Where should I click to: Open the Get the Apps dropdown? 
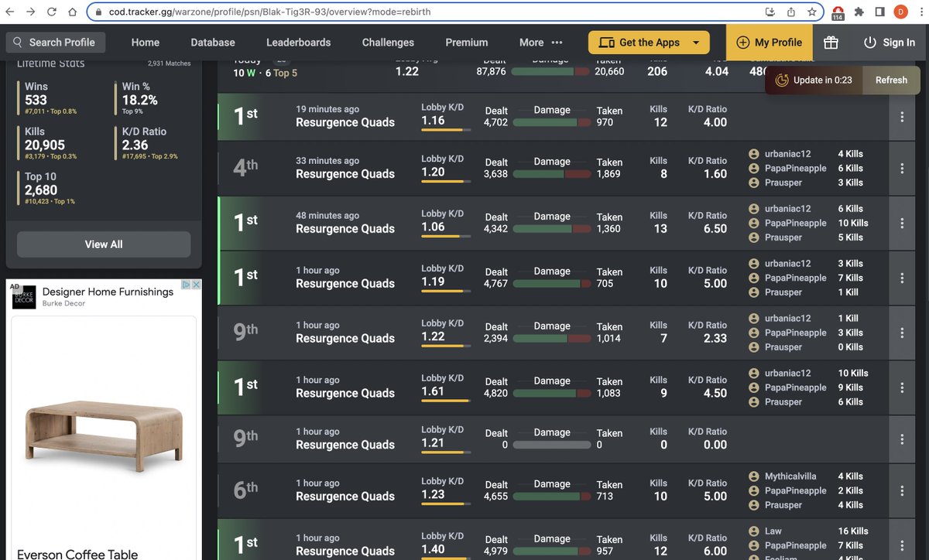point(649,43)
